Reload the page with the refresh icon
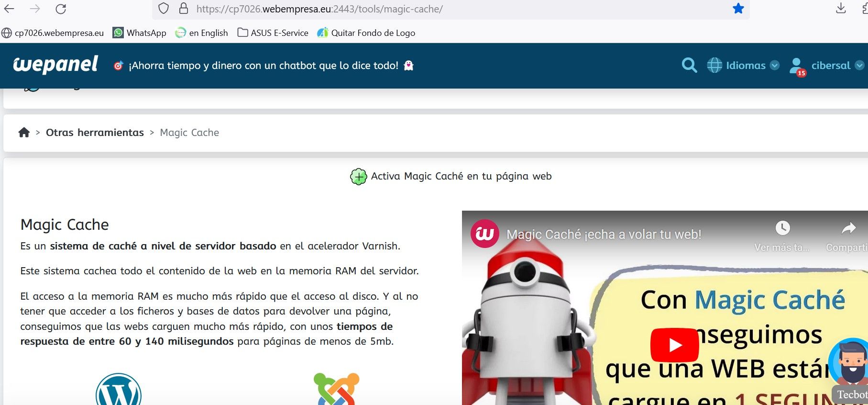Screen dimensions: 868x405 (x=61, y=9)
